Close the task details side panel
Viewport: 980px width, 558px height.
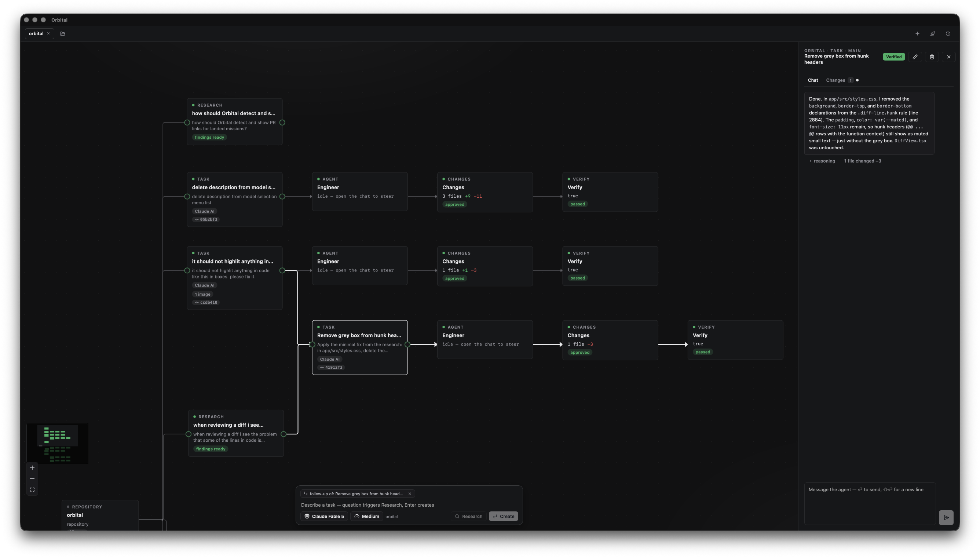pos(948,57)
